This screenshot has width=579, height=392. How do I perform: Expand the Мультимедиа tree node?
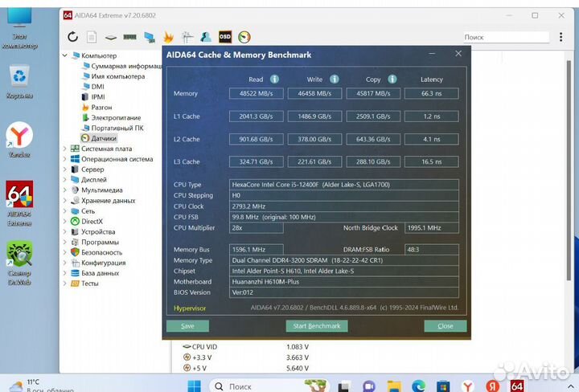[65, 190]
